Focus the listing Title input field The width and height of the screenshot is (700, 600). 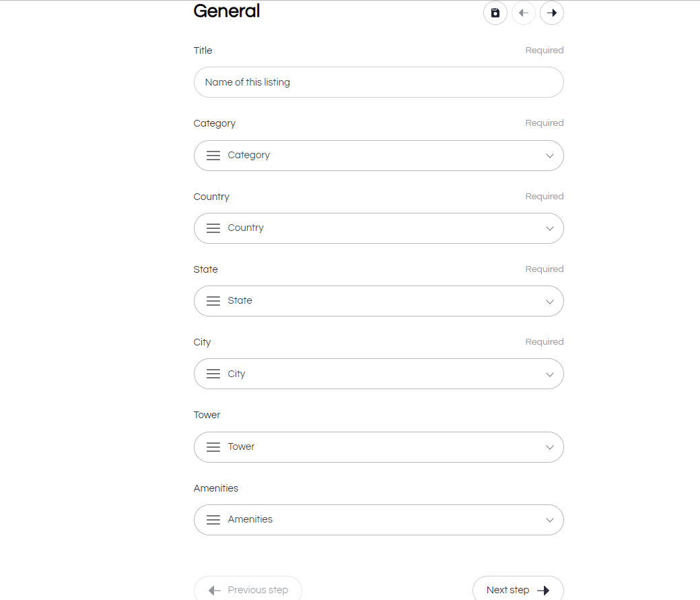click(x=378, y=82)
